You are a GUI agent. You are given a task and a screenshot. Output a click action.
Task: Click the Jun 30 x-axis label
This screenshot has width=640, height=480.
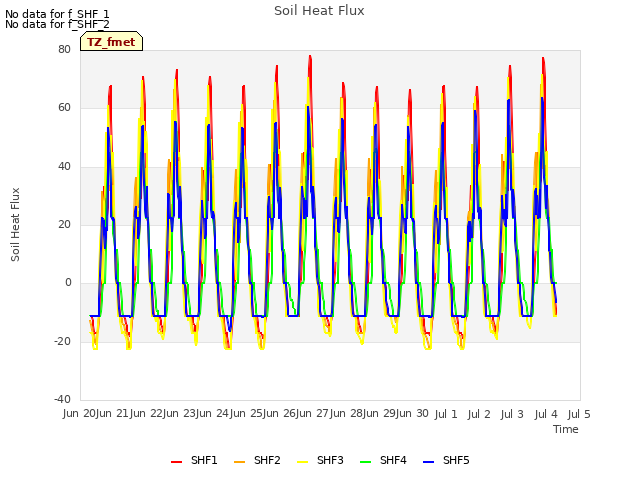click(x=412, y=414)
